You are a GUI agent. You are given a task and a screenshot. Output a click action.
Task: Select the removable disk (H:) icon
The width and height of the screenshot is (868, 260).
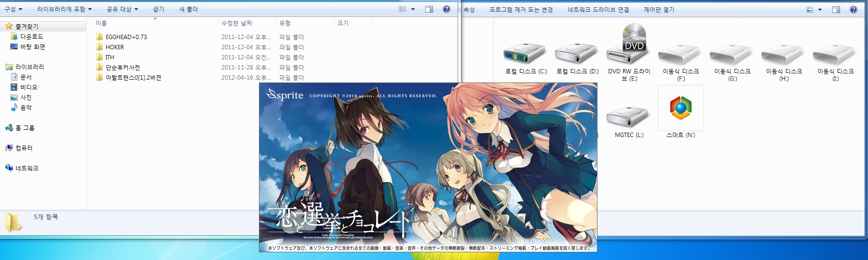784,55
